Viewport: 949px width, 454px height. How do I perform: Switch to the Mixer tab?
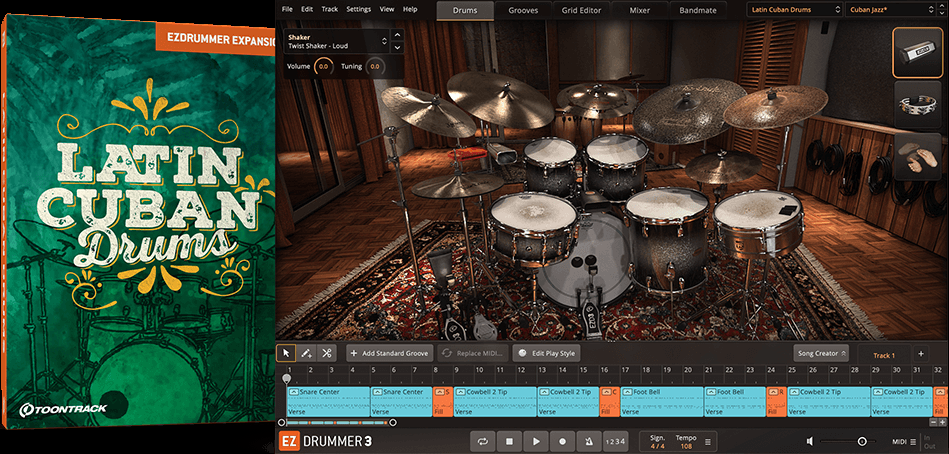point(640,10)
